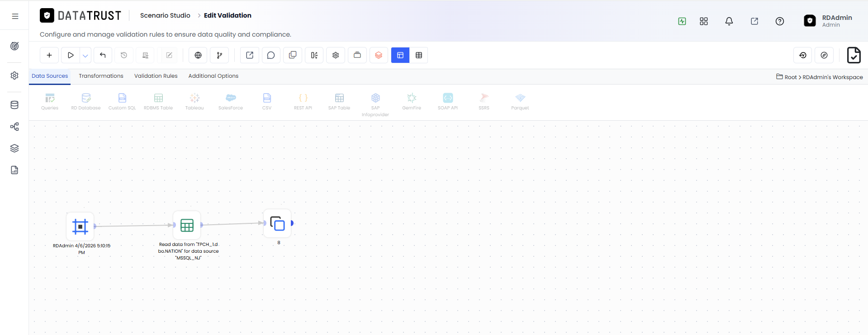868x335 pixels.
Task: Click the undo arrow toolbar button
Action: click(x=103, y=55)
